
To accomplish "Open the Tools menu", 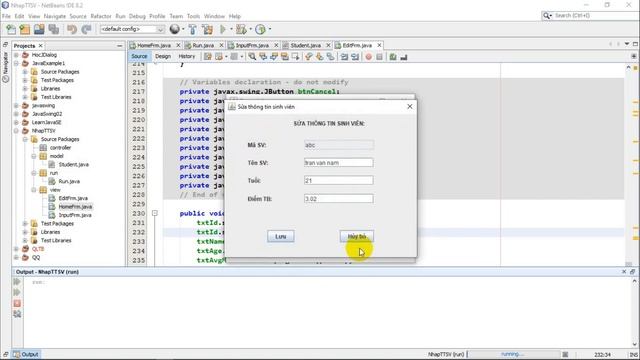I will [193, 16].
